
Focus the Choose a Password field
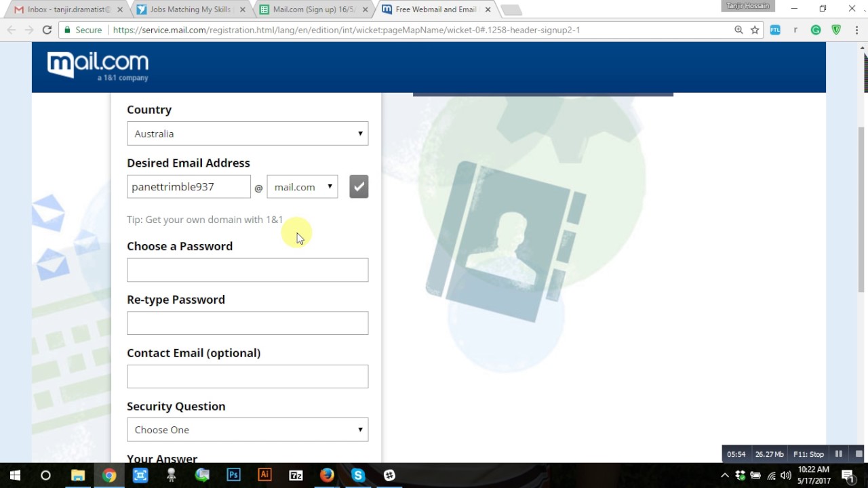point(248,270)
